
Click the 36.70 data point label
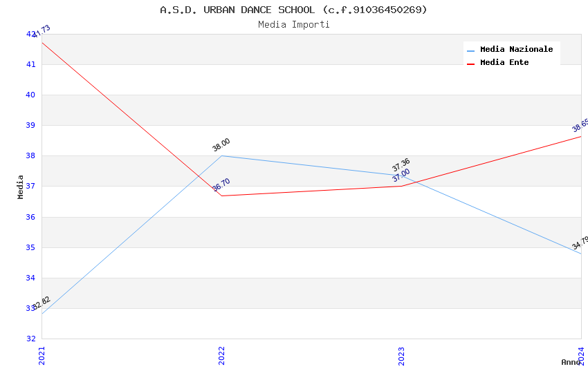coord(221,185)
